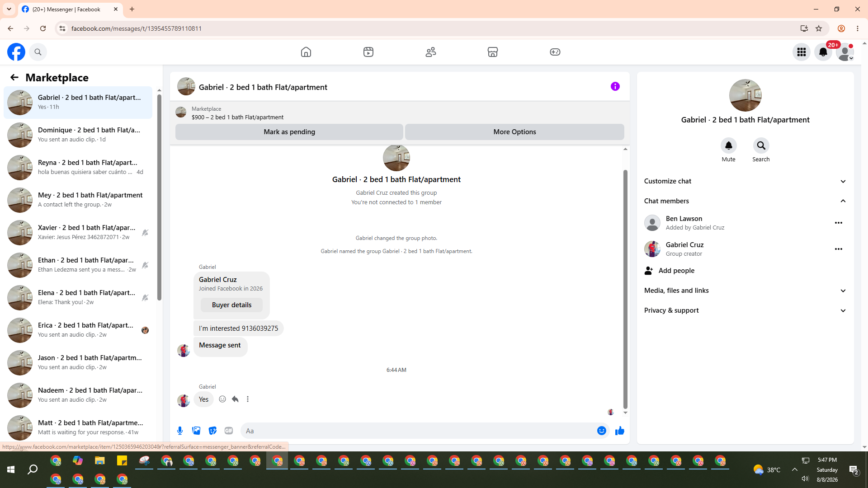868x488 pixels.
Task: Open conversation information purple icon
Action: 615,86
